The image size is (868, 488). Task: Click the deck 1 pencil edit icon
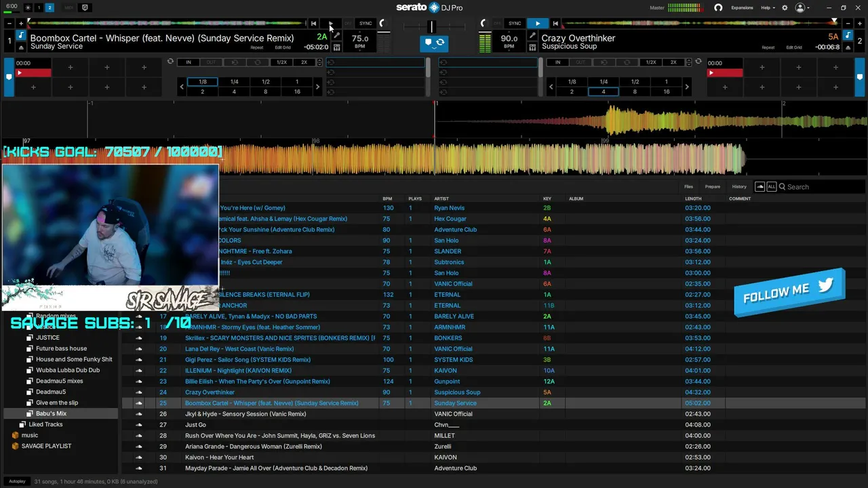(x=337, y=35)
